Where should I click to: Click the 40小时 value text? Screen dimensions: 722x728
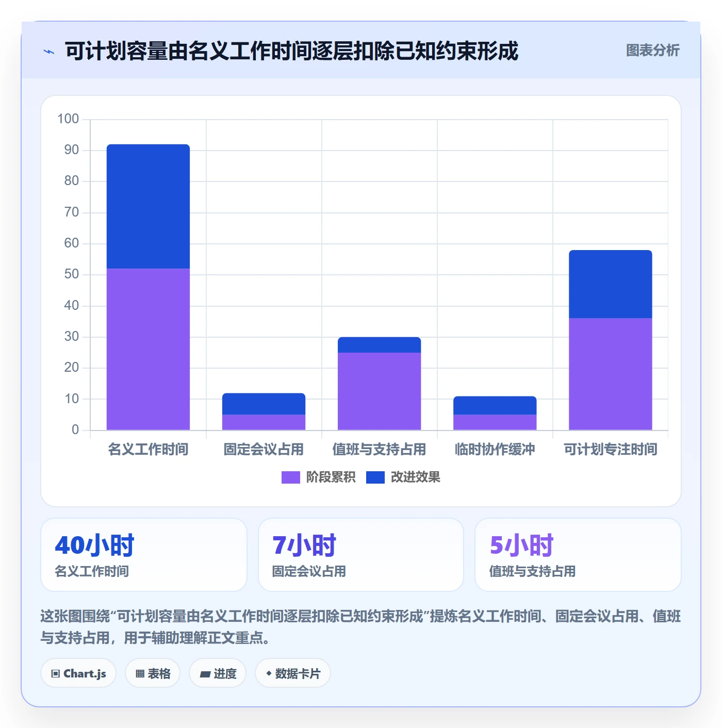point(94,545)
